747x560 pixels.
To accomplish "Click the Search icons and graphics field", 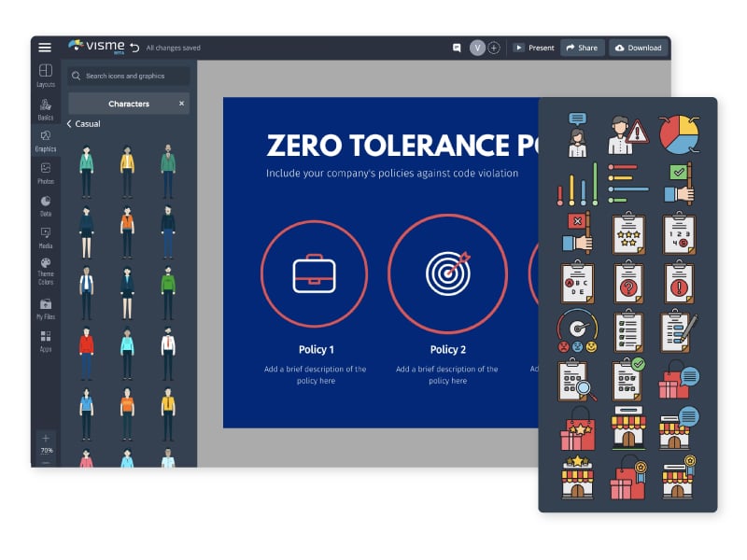I will [129, 76].
